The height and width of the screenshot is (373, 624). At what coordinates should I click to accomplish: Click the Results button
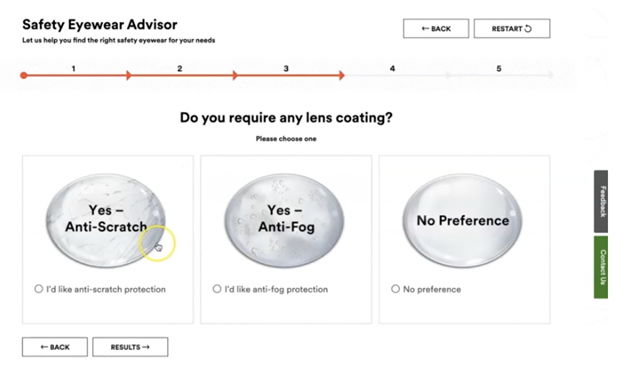click(x=130, y=347)
